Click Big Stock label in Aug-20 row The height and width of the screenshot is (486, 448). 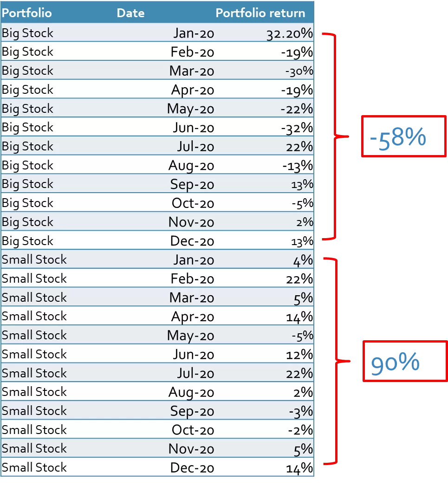[x=27, y=166]
